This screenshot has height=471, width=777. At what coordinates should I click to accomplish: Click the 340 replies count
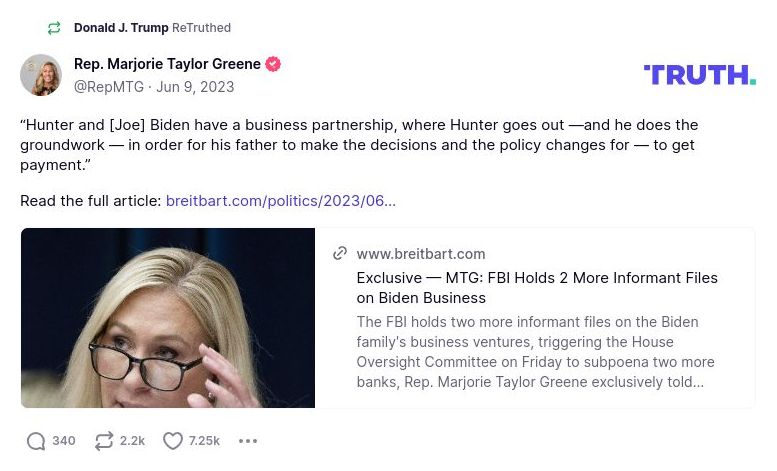64,441
